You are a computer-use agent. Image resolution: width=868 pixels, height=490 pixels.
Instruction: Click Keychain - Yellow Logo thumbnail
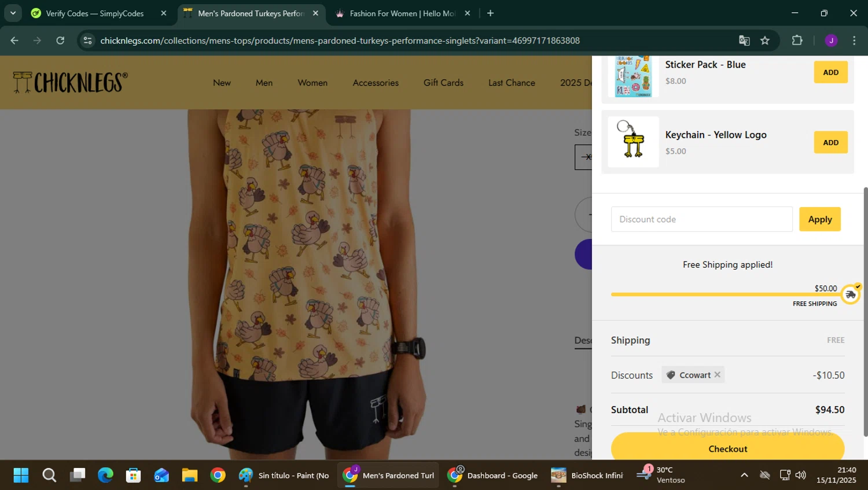pyautogui.click(x=633, y=142)
